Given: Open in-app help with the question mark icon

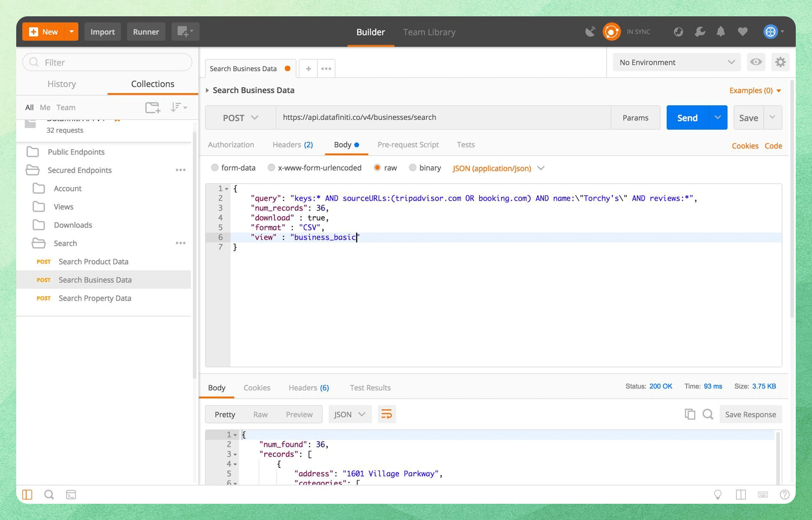Looking at the screenshot, I should click(x=784, y=494).
